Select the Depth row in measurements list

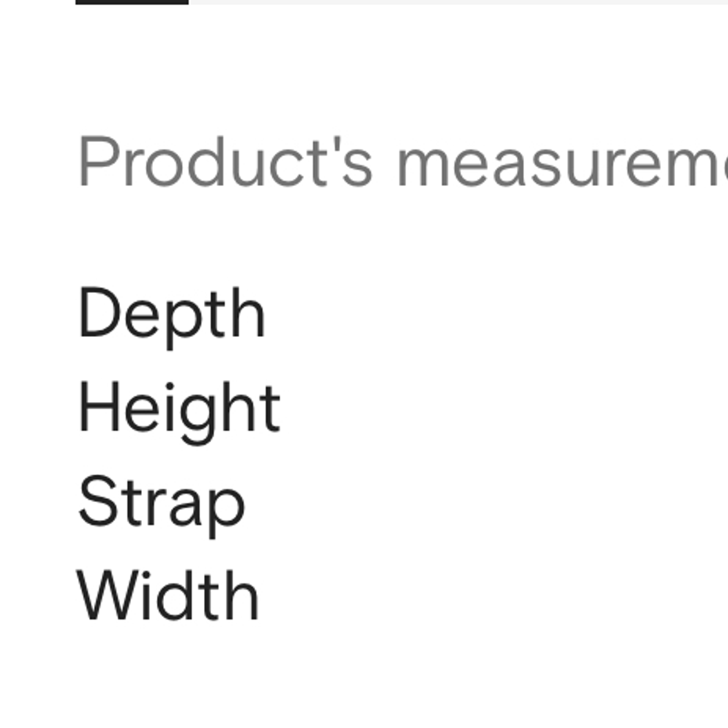172,317
